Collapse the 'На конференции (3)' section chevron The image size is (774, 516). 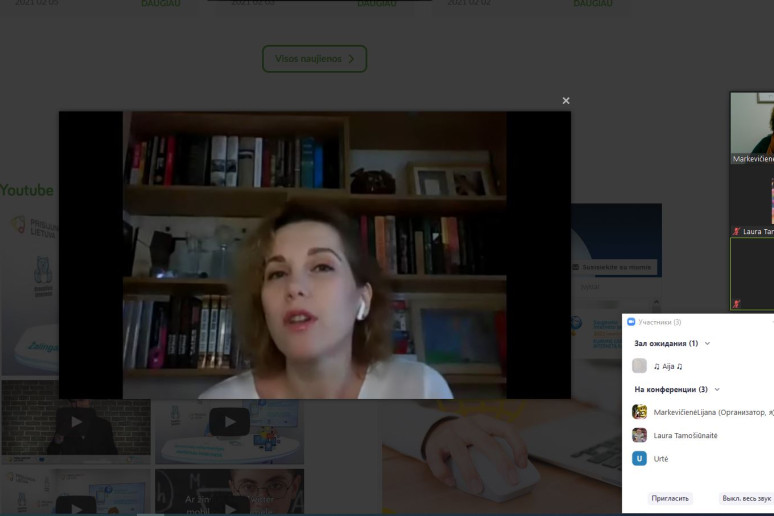pos(717,390)
